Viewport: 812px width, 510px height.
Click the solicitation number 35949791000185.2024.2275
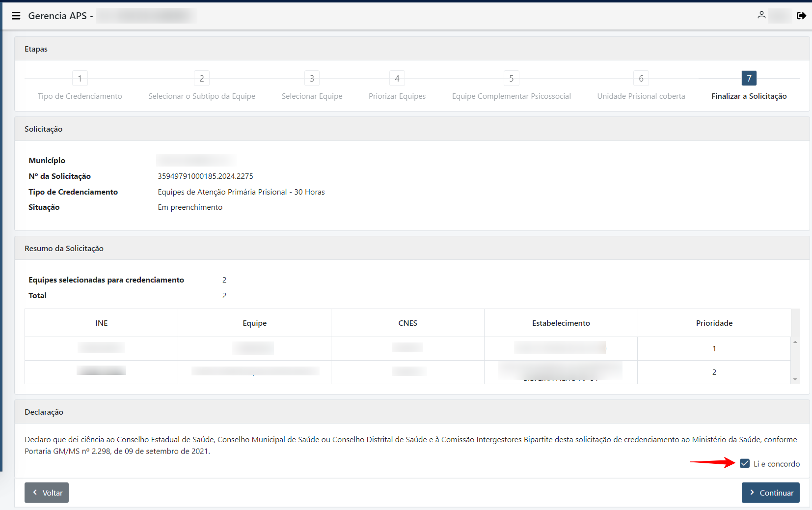[205, 176]
